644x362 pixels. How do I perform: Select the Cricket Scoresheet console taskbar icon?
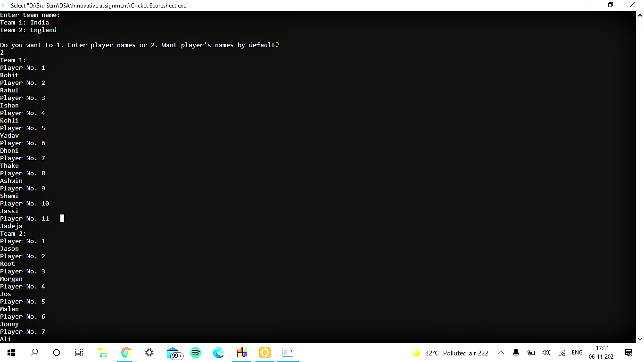click(x=288, y=353)
